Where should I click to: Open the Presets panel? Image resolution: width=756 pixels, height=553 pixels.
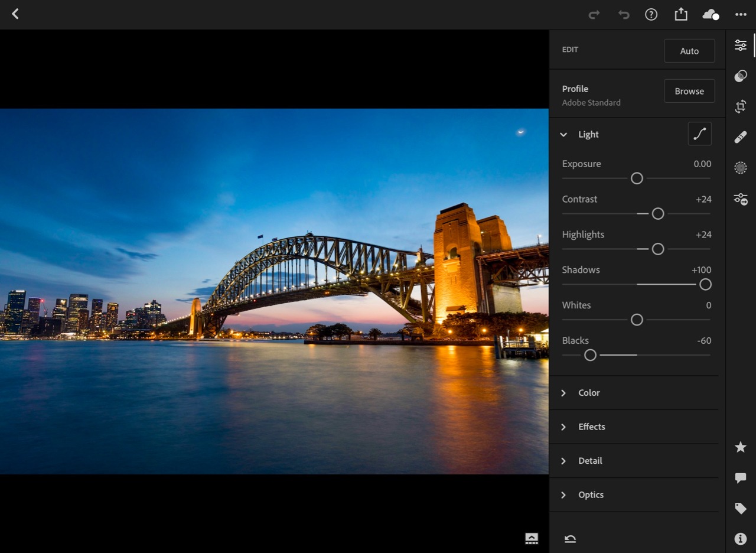click(x=741, y=76)
